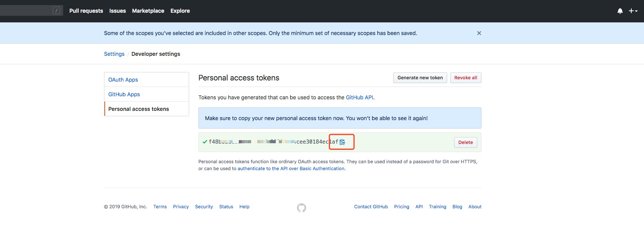
Task: Open Marketplace from the header
Action: point(148,11)
